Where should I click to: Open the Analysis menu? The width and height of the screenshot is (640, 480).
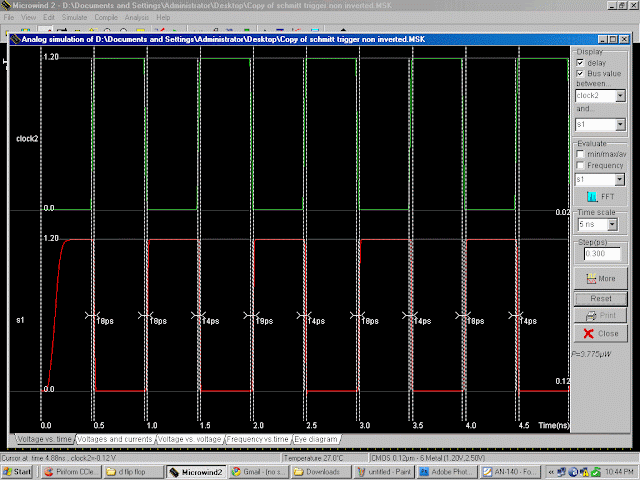(x=137, y=18)
